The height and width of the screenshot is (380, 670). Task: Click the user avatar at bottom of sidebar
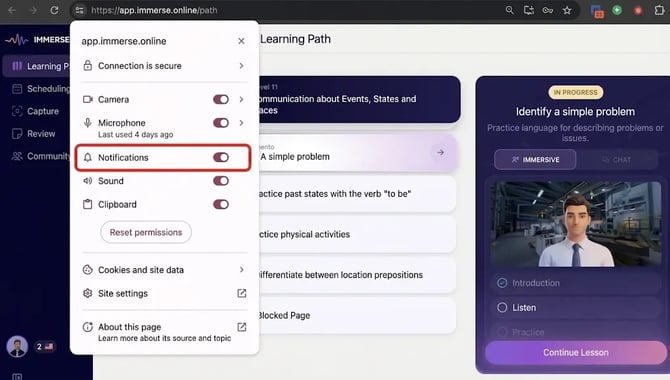coord(17,347)
